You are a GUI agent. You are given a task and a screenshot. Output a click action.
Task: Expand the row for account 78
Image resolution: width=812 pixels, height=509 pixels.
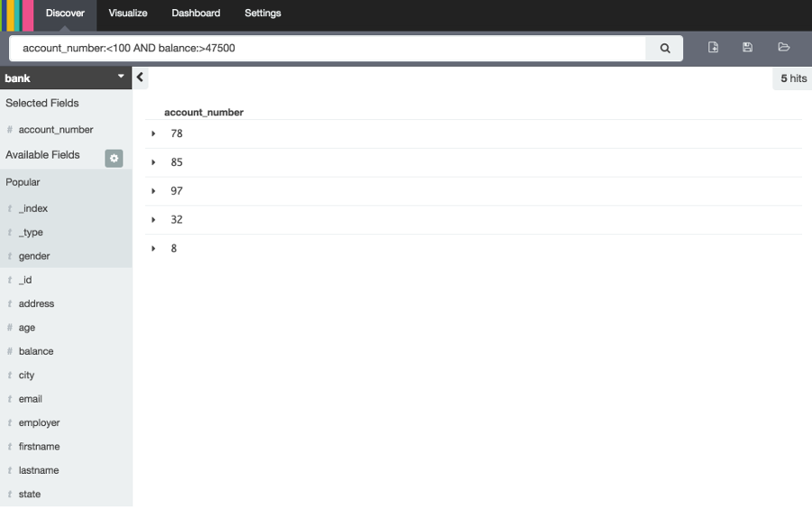click(153, 134)
